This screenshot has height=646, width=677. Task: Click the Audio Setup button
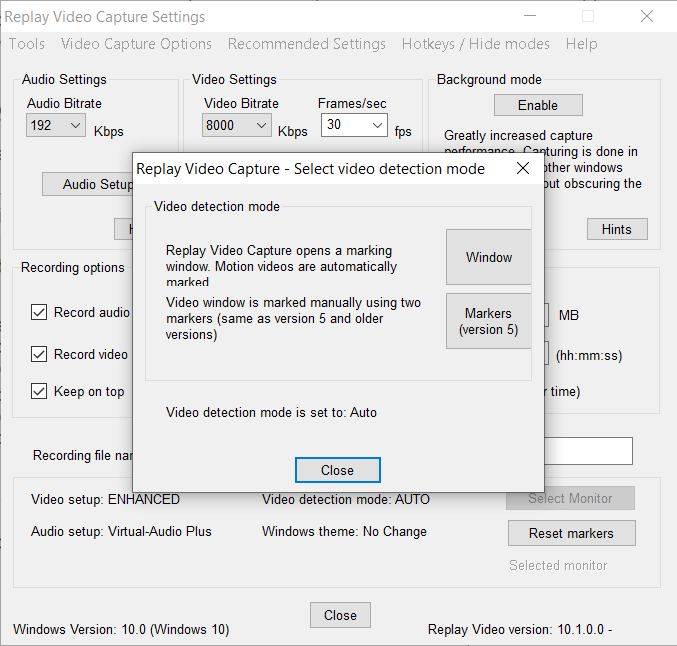point(88,184)
